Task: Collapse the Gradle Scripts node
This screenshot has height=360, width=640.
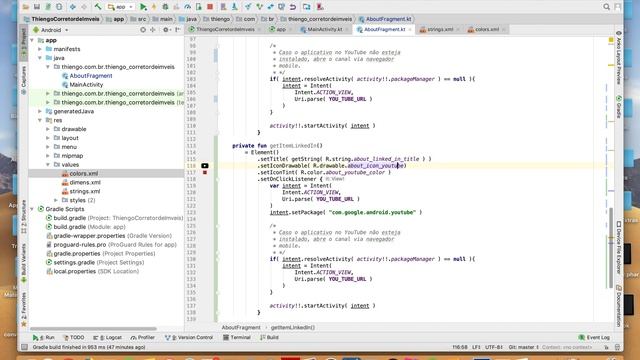Action: tap(32, 209)
